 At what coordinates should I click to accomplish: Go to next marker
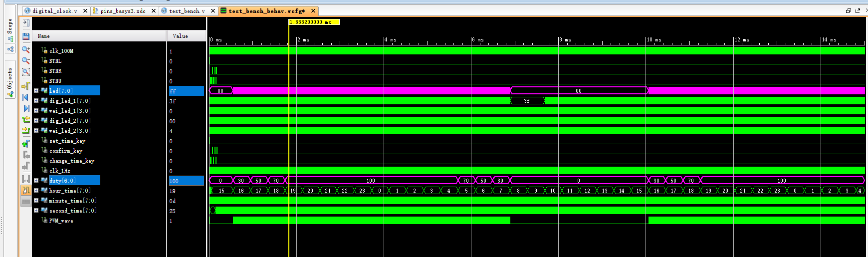[x=26, y=166]
